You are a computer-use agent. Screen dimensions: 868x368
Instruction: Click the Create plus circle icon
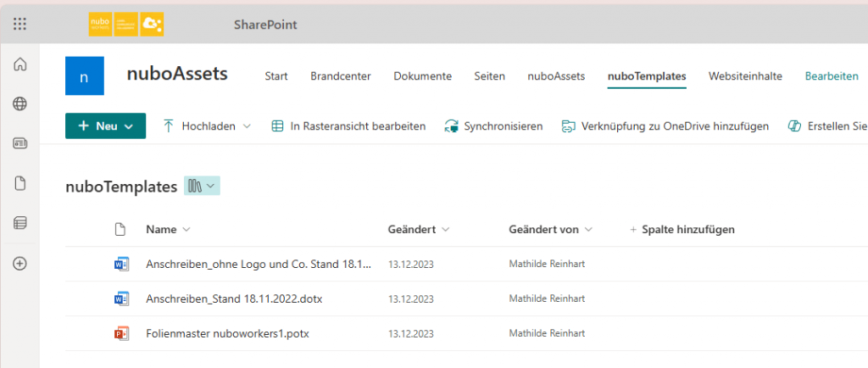click(20, 264)
